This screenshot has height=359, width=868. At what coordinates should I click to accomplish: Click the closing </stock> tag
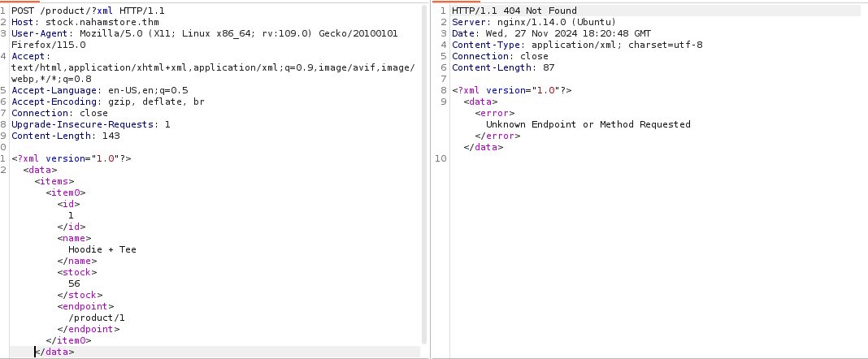pos(80,295)
